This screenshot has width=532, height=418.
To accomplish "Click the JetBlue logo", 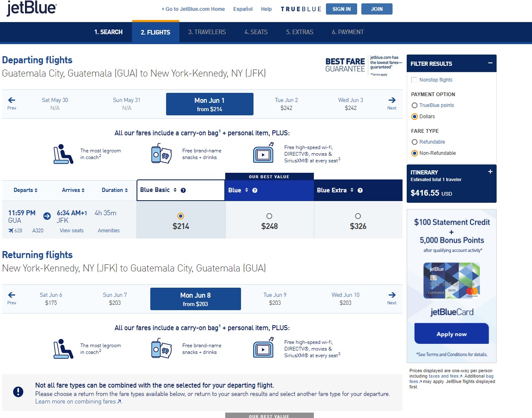I will click(32, 8).
